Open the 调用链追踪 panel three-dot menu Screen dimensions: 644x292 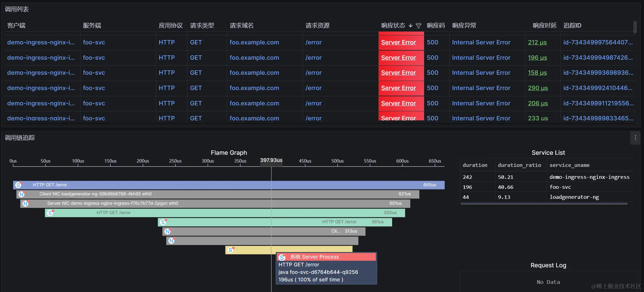click(635, 138)
